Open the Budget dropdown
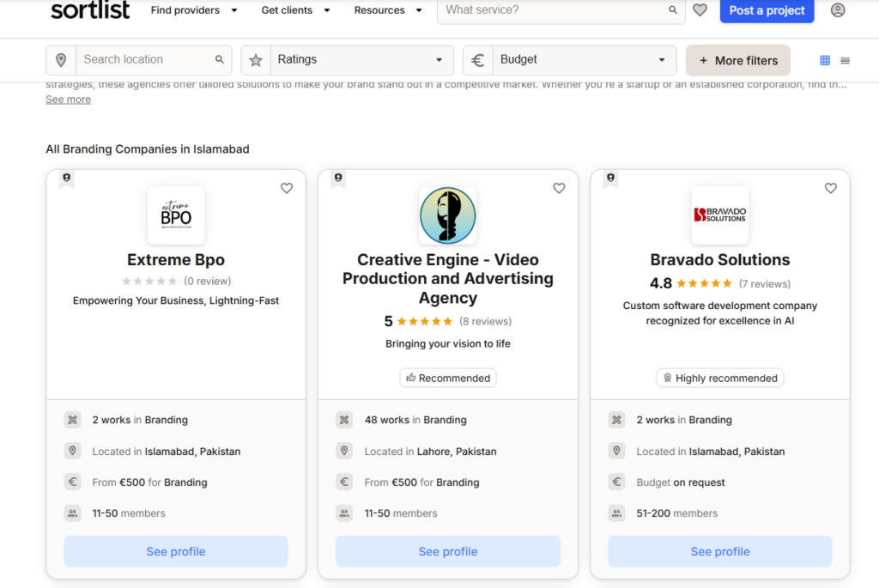This screenshot has width=879, height=588. 584,60
